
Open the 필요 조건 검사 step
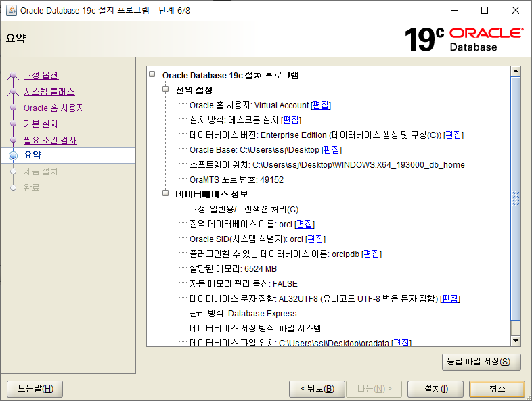click(50, 141)
